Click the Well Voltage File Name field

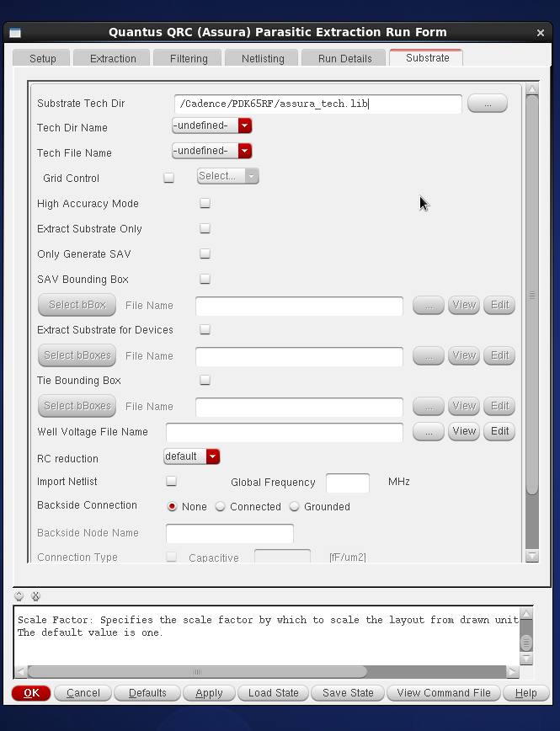coord(285,432)
